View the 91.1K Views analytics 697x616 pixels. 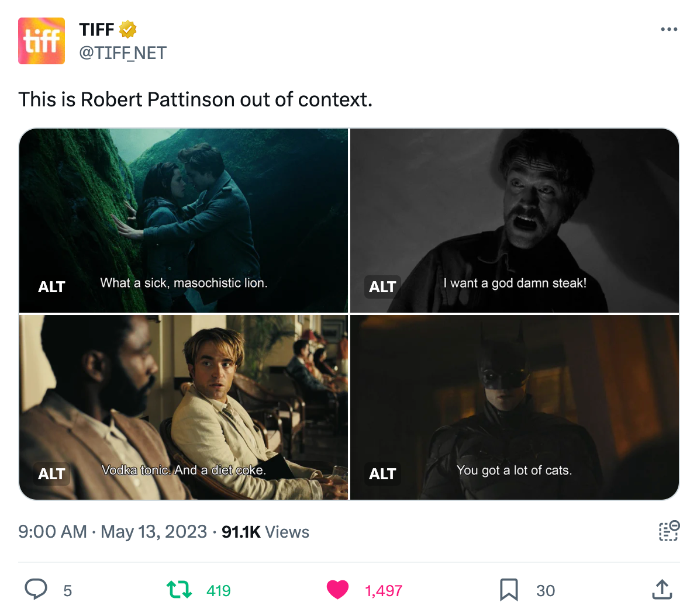pyautogui.click(x=265, y=532)
